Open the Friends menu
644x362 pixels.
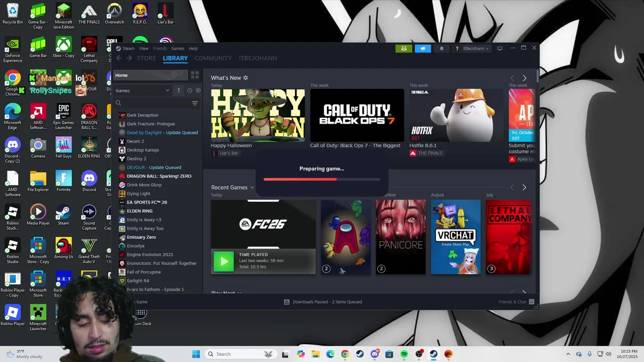tap(159, 48)
